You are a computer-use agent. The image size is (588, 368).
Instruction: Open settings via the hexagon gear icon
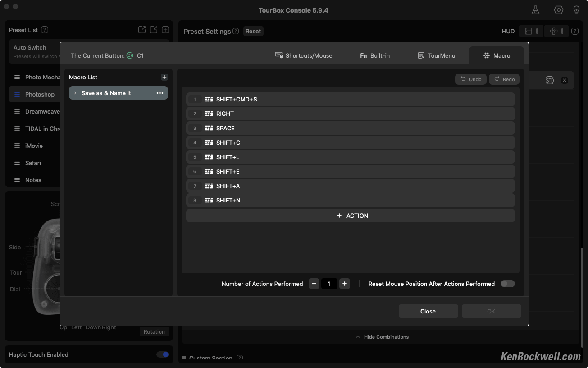559,10
